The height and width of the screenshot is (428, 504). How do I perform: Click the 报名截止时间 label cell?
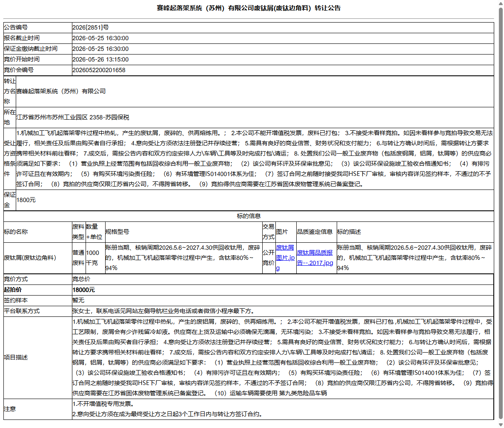tap(37, 38)
